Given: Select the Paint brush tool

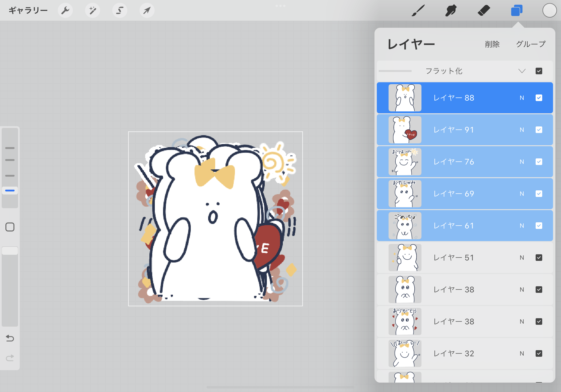Looking at the screenshot, I should [418, 11].
